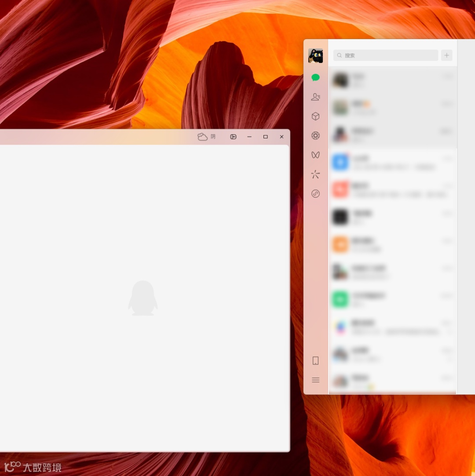Open the chat with the blue avatar

393,162
